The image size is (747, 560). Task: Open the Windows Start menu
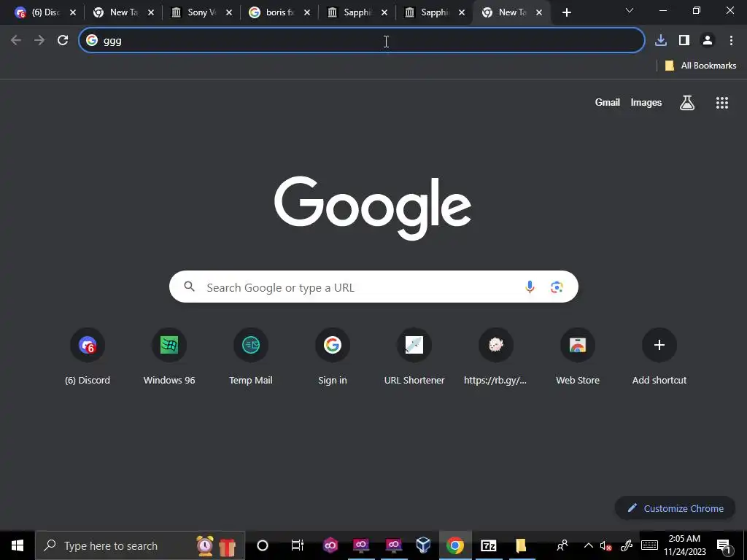[x=18, y=545]
